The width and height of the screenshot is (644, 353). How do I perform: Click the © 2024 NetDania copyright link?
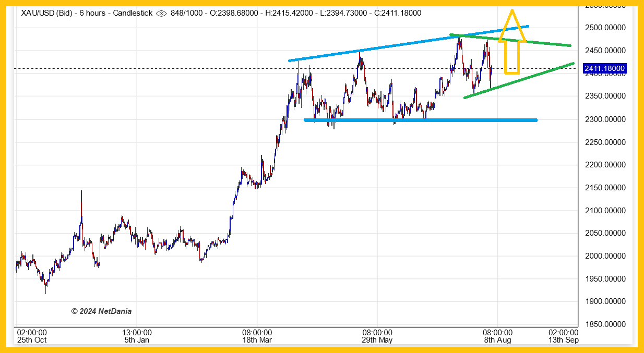pyautogui.click(x=101, y=311)
